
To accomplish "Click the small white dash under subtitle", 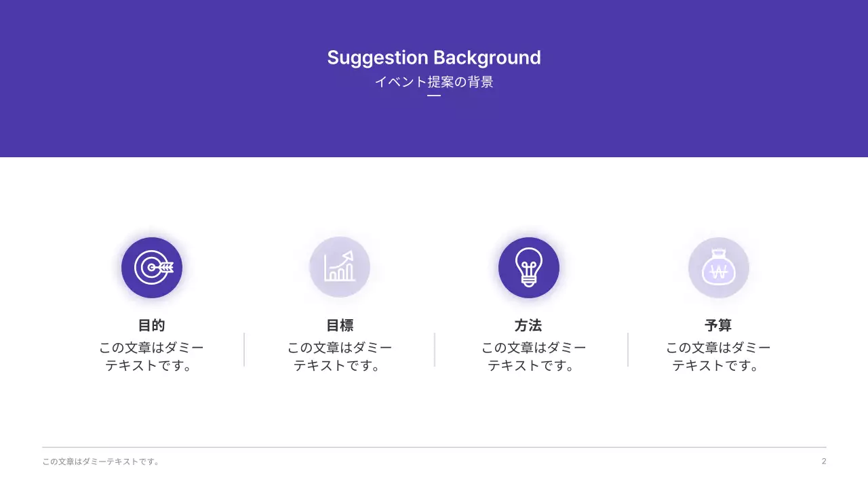I will pyautogui.click(x=434, y=96).
